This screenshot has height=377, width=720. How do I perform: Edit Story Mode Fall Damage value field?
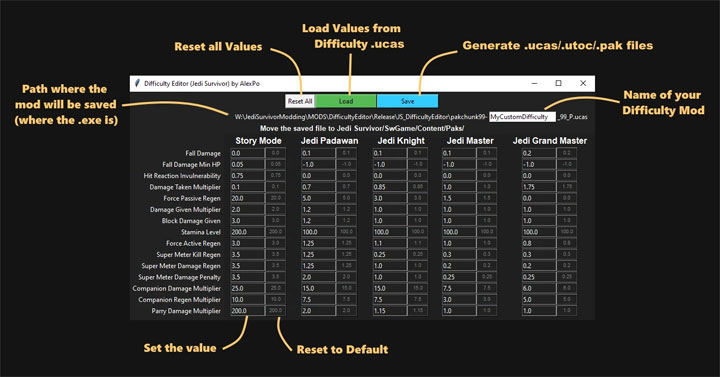(247, 153)
